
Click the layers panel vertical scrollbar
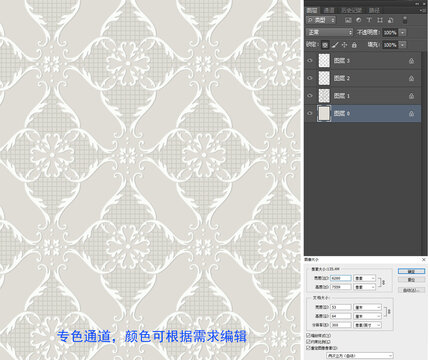[x=425, y=153]
